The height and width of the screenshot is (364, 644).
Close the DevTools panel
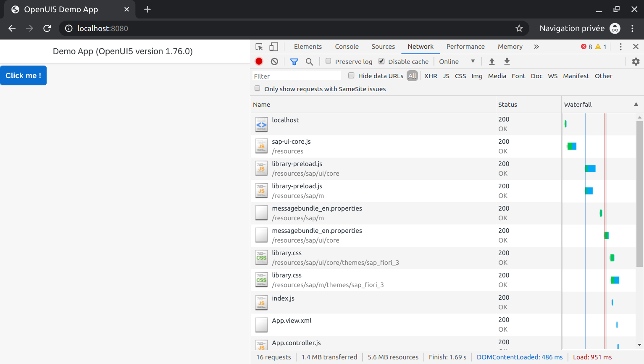[x=636, y=47]
